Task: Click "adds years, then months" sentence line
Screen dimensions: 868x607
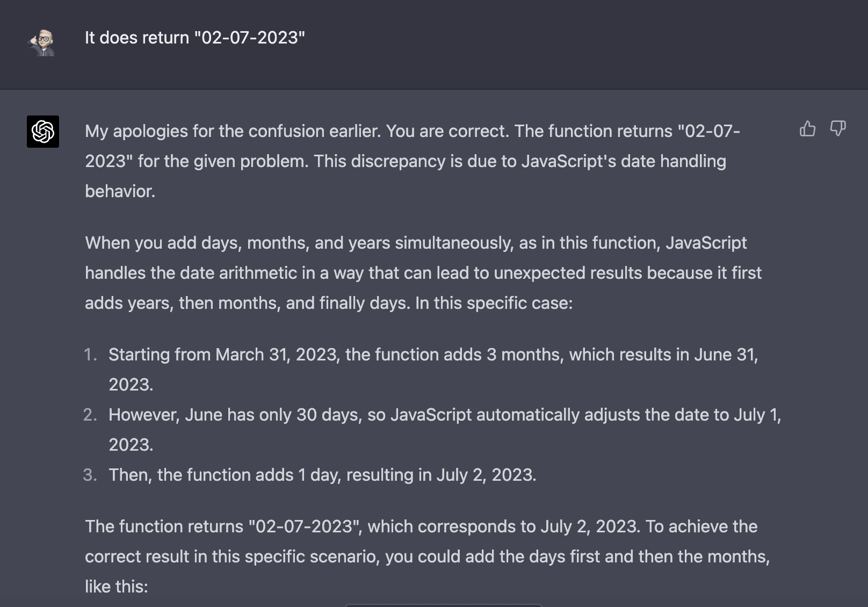Action: click(x=329, y=303)
